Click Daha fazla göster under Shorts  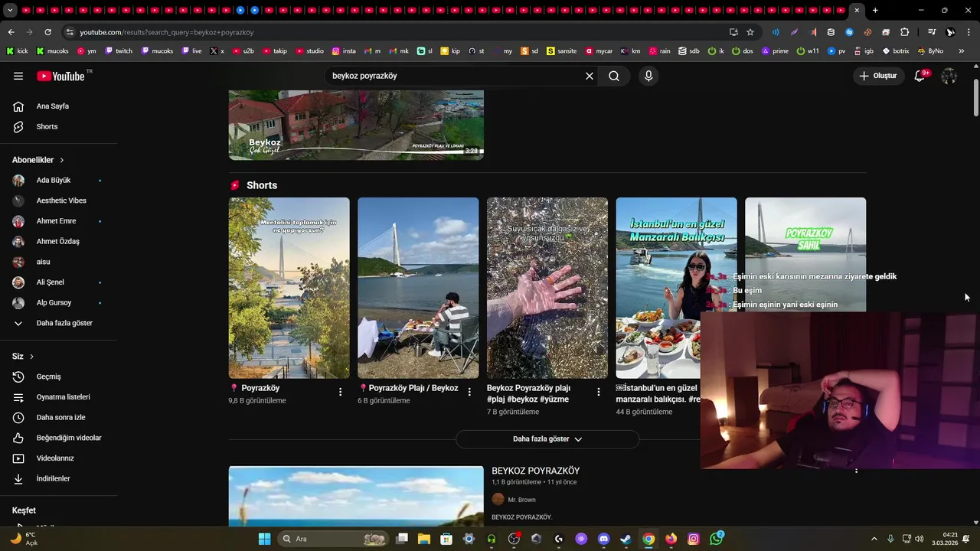click(547, 439)
